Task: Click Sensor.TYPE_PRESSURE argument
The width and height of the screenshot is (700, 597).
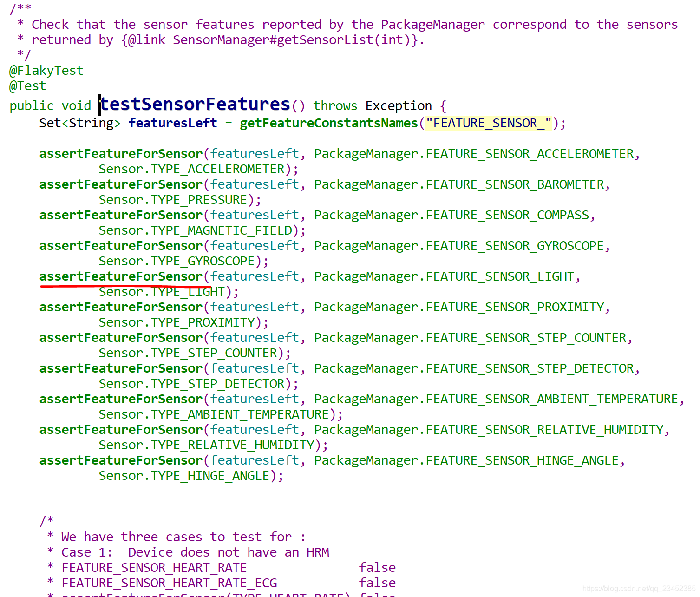Action: tap(173, 200)
